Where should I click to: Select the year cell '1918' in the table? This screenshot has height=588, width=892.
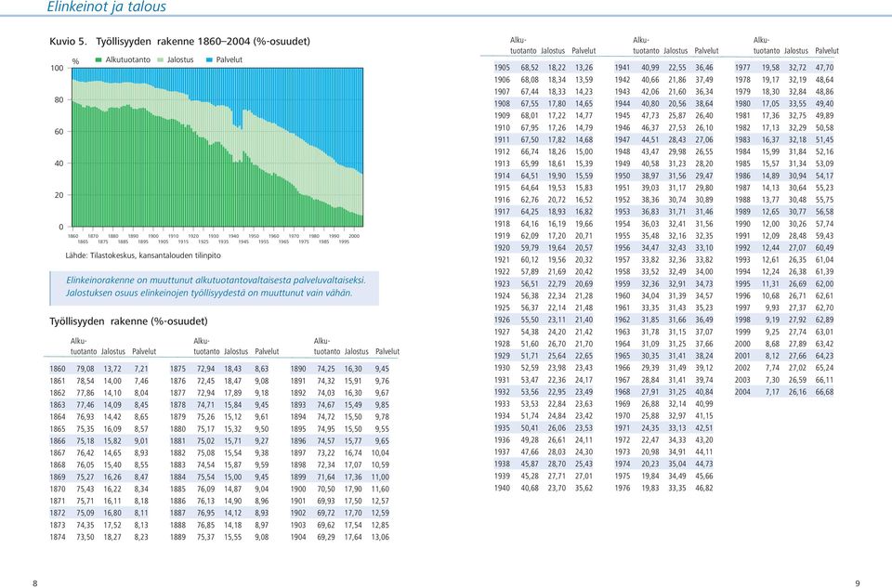click(x=502, y=224)
